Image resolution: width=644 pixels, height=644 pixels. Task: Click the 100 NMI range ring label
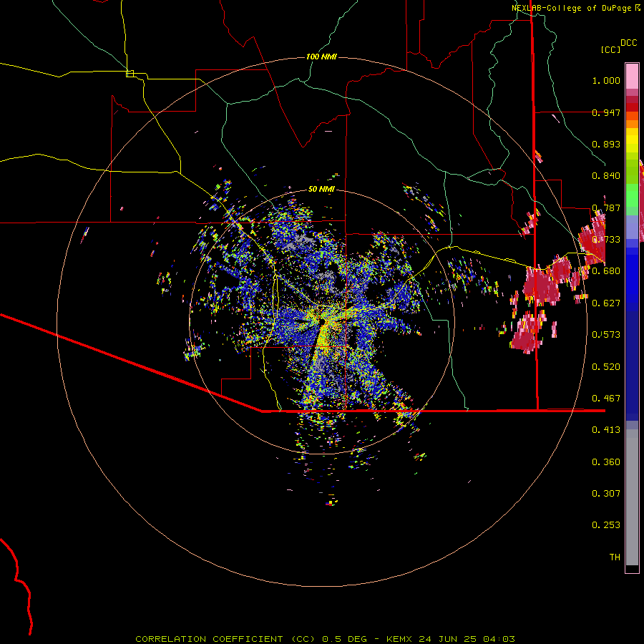(321, 57)
